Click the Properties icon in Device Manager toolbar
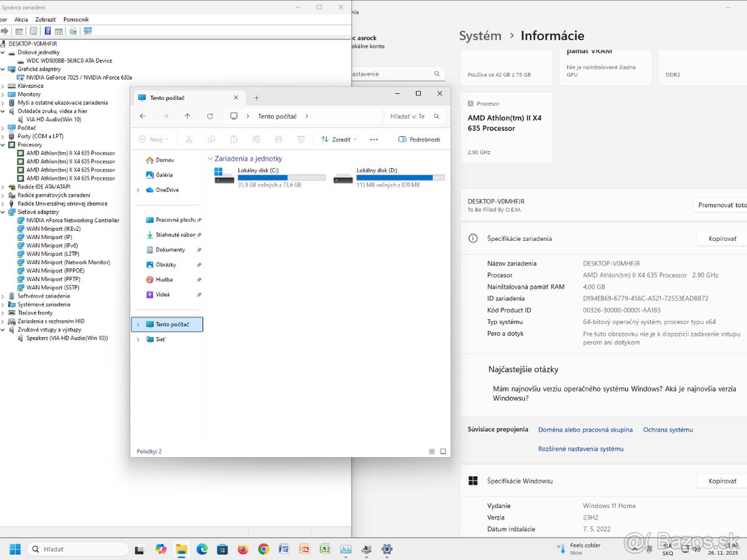 pyautogui.click(x=34, y=31)
